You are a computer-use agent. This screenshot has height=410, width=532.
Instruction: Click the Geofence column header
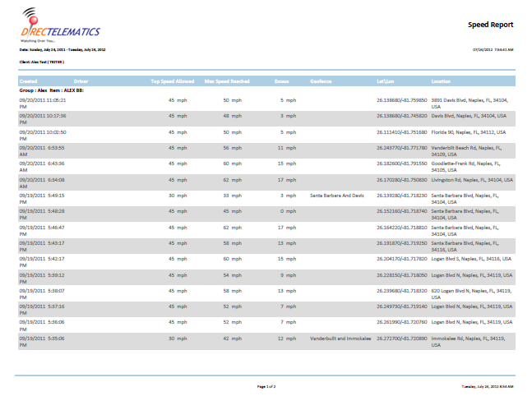pos(321,81)
